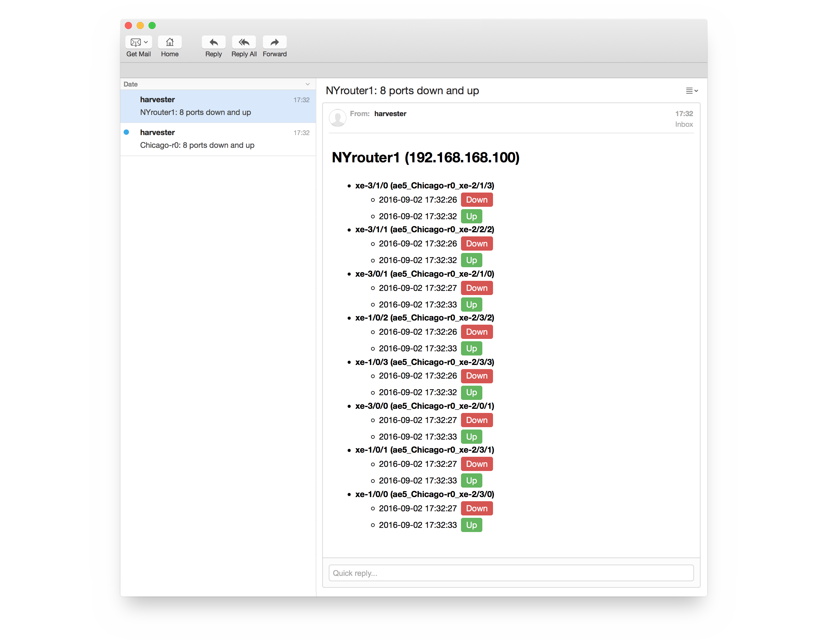Click Up badge under xe-1/0/1
This screenshot has height=644, width=828.
click(471, 481)
